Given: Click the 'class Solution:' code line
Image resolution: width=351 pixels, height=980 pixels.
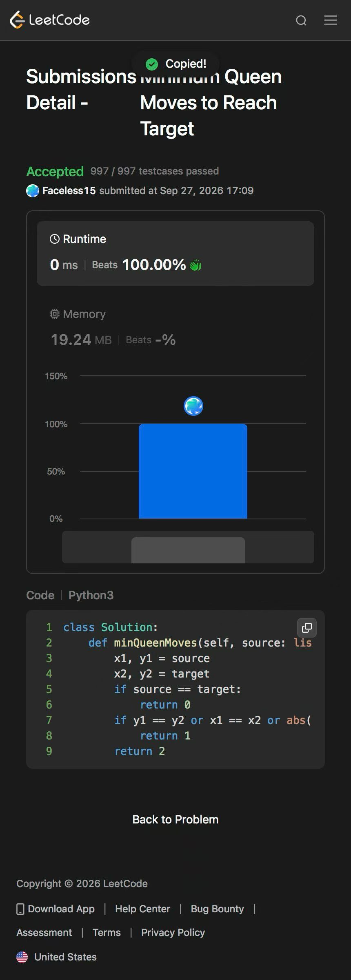Looking at the screenshot, I should (111, 627).
